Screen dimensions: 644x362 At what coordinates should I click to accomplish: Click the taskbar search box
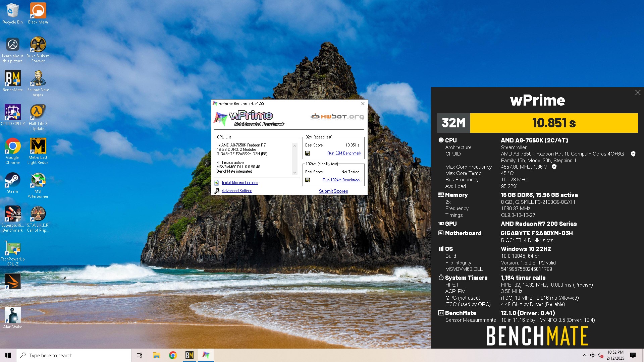74,355
